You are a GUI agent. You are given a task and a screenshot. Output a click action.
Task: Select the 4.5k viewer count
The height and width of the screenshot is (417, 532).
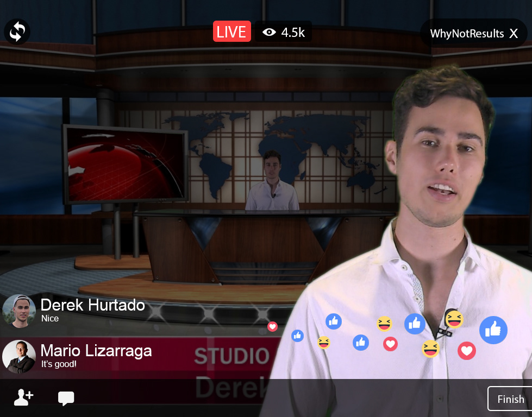(293, 33)
